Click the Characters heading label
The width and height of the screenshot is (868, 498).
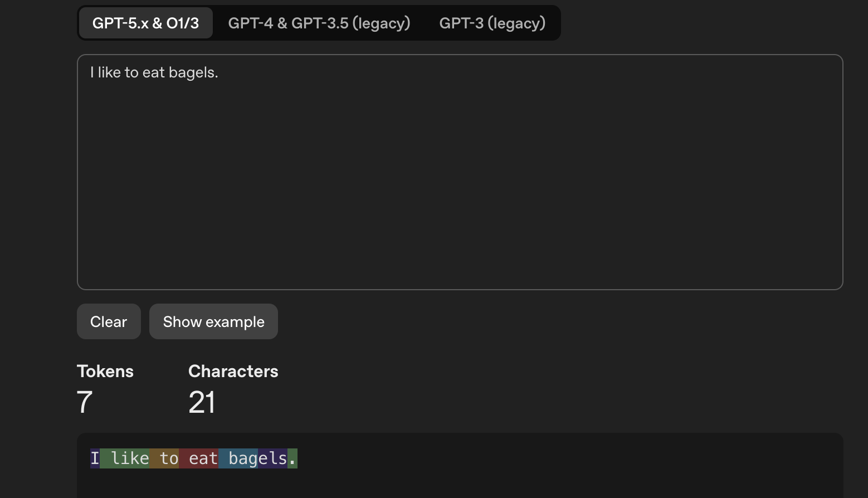pyautogui.click(x=233, y=371)
